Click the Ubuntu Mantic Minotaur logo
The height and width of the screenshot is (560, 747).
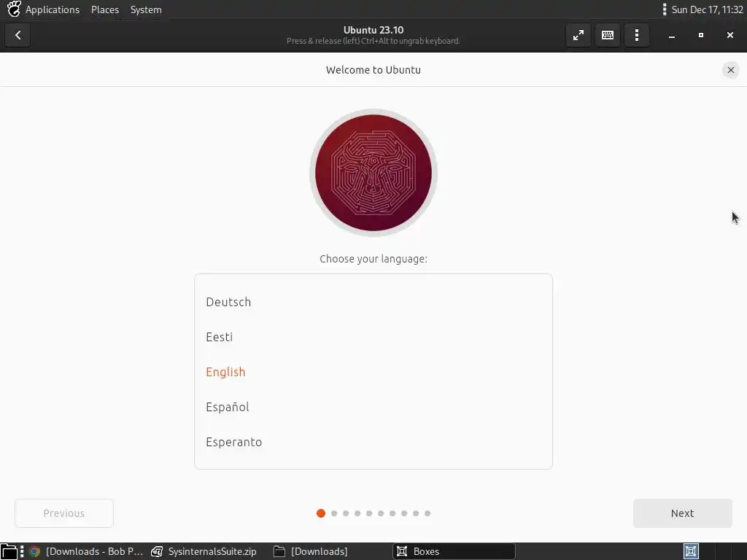[x=373, y=173]
